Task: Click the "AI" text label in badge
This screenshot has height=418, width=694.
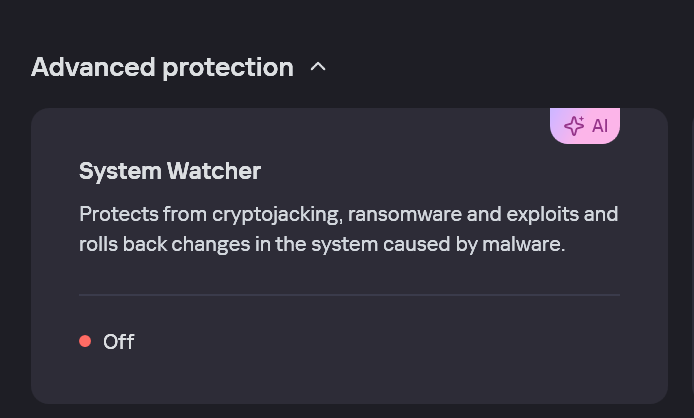Action: click(x=600, y=126)
